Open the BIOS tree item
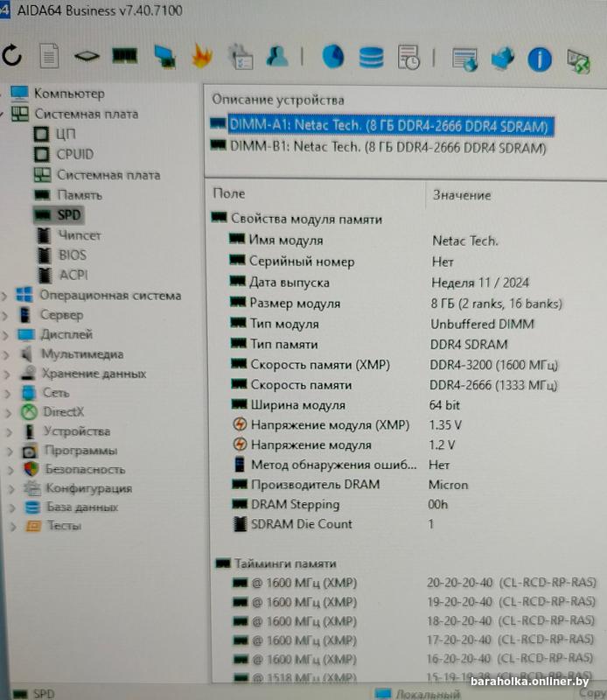Viewport: 607px width, 700px height. 73,255
